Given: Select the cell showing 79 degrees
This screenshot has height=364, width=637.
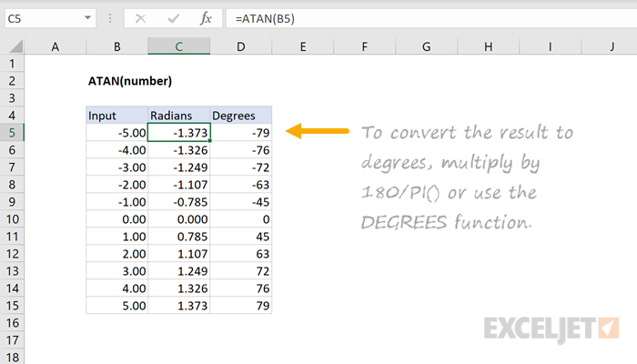Looking at the screenshot, I should (x=241, y=305).
